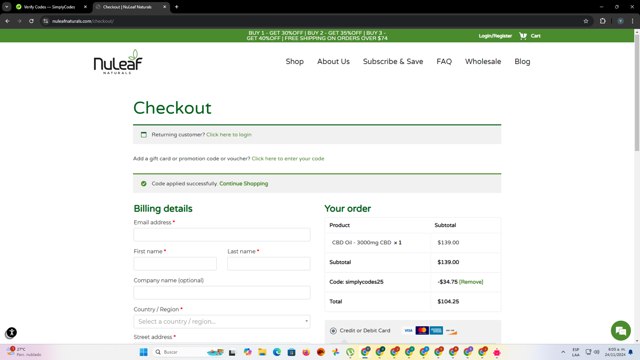Click 'Click here to enter your code'
640x360 pixels.
point(288,158)
